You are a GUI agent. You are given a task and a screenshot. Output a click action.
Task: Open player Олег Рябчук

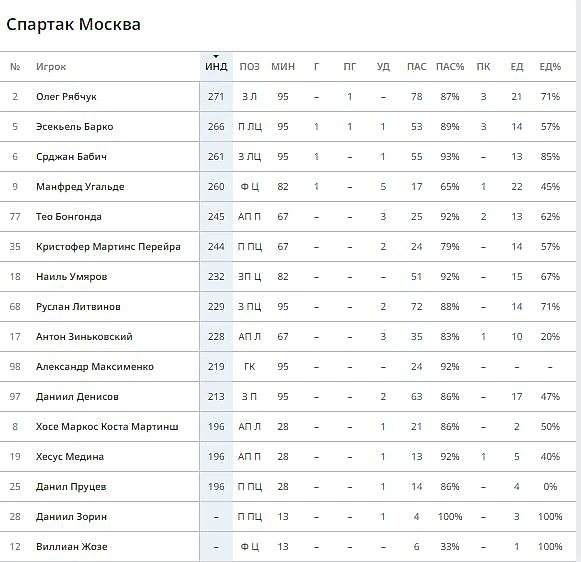[x=66, y=97]
